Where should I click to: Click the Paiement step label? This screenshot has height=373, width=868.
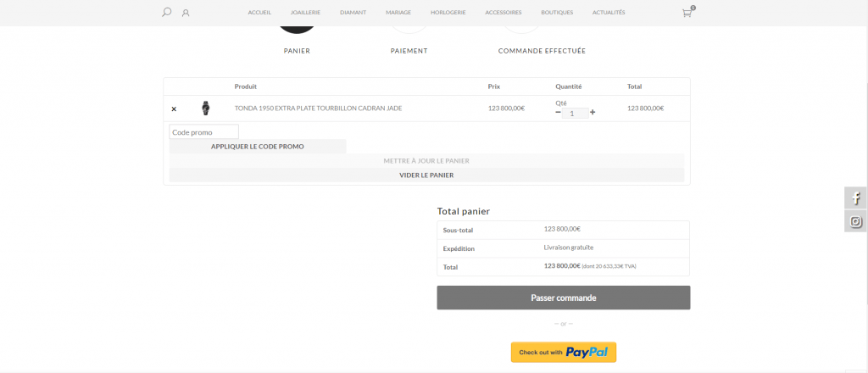coord(409,51)
